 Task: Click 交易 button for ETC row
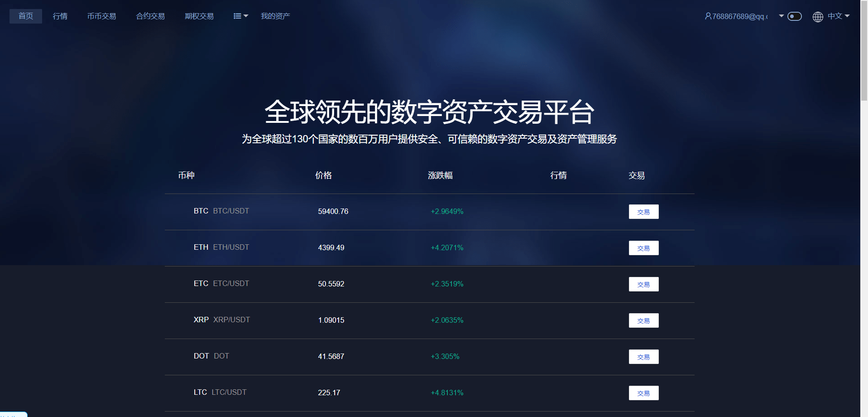click(x=643, y=284)
